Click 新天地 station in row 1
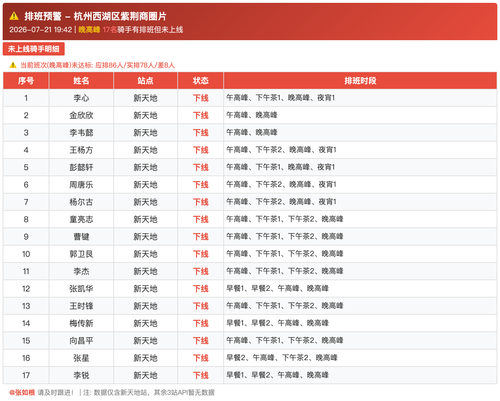Viewport: 500px width, 401px height. pyautogui.click(x=145, y=98)
